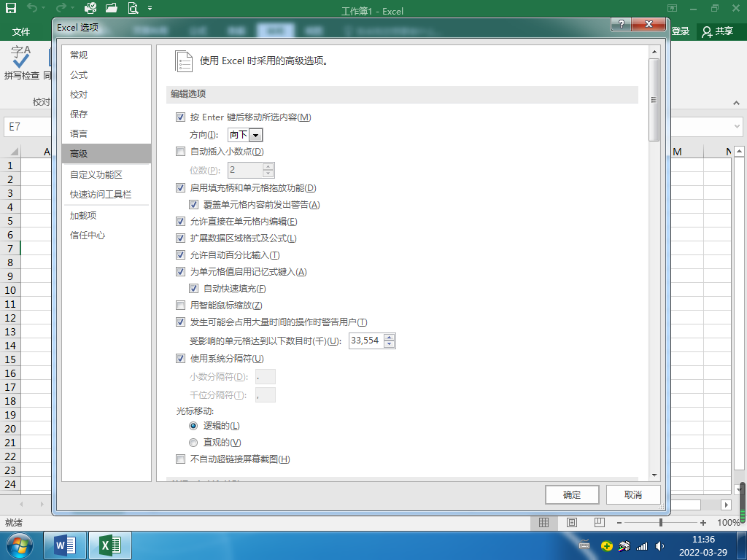Viewport: 747px width, 560px height.
Task: Click the zoom in plus icon
Action: click(x=703, y=522)
